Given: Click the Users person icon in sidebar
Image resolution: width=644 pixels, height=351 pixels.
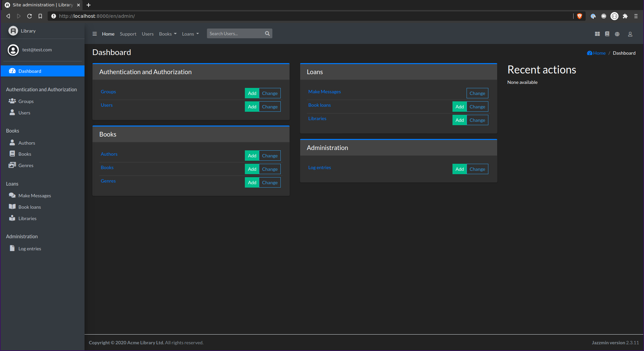Looking at the screenshot, I should click(12, 112).
